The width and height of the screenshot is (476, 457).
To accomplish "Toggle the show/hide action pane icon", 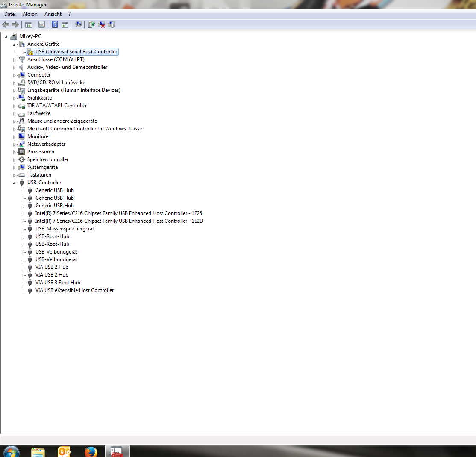I will (65, 25).
